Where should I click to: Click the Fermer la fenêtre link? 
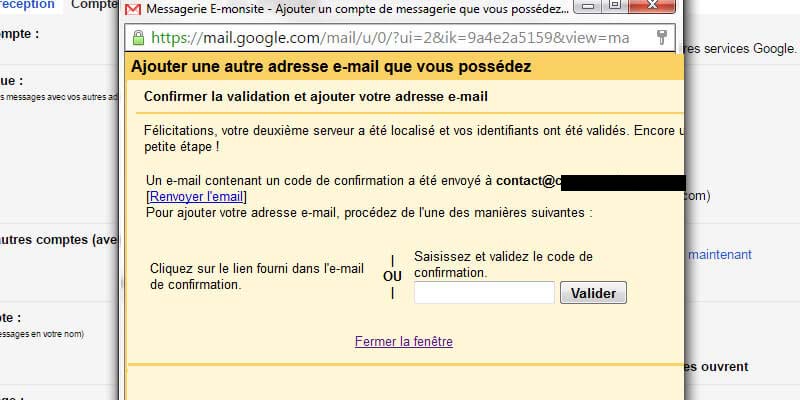pyautogui.click(x=403, y=342)
